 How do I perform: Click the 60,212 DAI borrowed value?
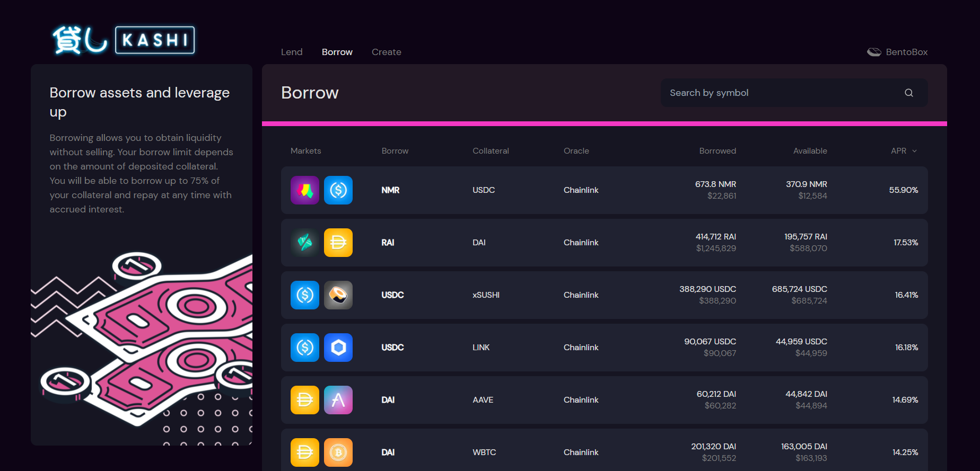pos(716,394)
